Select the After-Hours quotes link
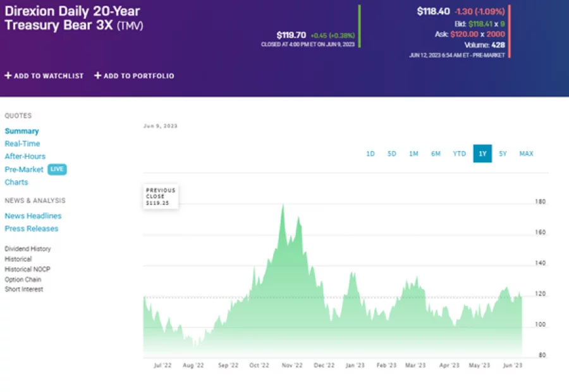The image size is (569, 392). pos(25,156)
